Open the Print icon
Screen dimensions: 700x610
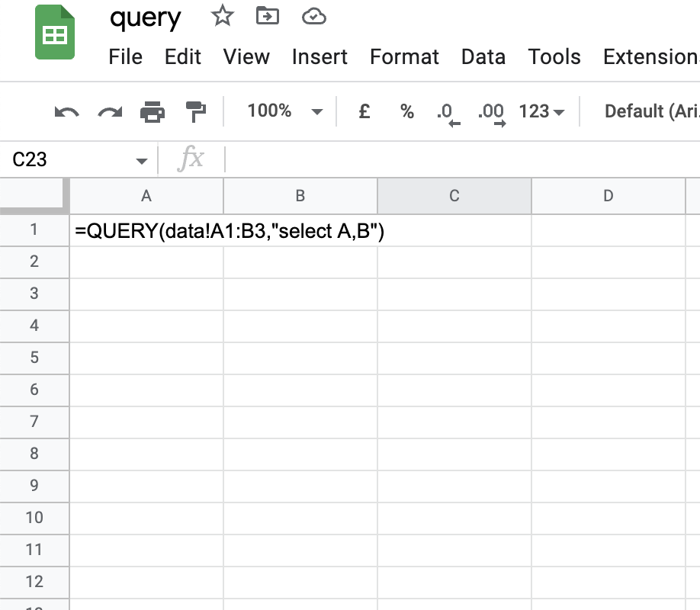click(x=152, y=111)
